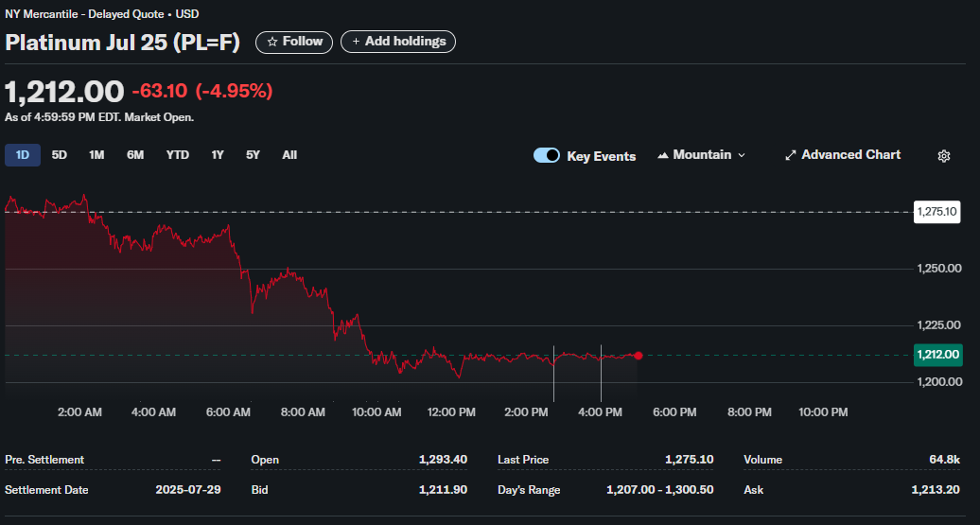Click the As of 4:59:59 PM timestamp
Viewport: 980px width, 525px height.
(99, 117)
